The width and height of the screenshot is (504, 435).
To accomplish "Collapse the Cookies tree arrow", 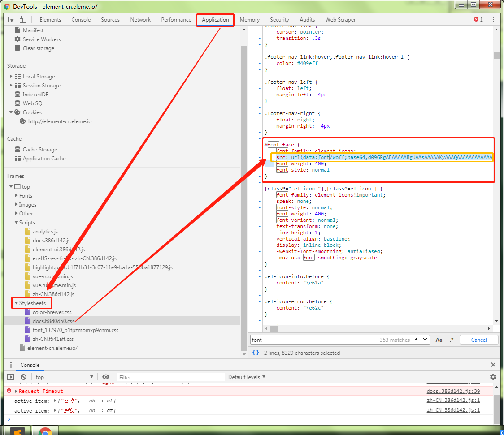I will [x=11, y=112].
